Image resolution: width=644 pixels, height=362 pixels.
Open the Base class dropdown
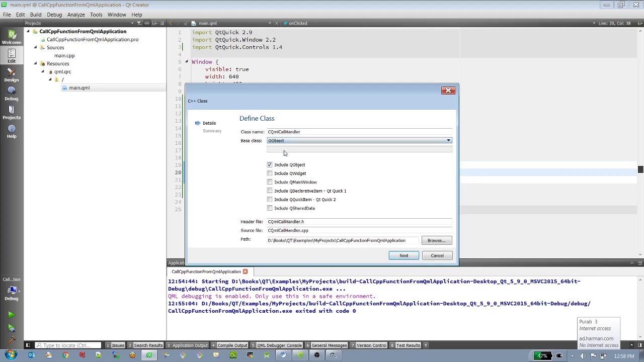pos(359,141)
